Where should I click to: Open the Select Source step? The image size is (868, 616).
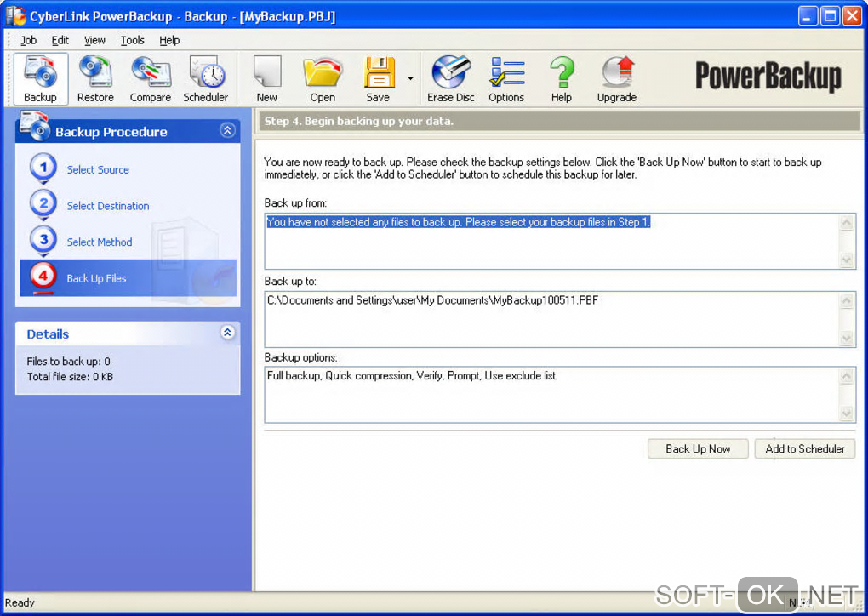98,170
